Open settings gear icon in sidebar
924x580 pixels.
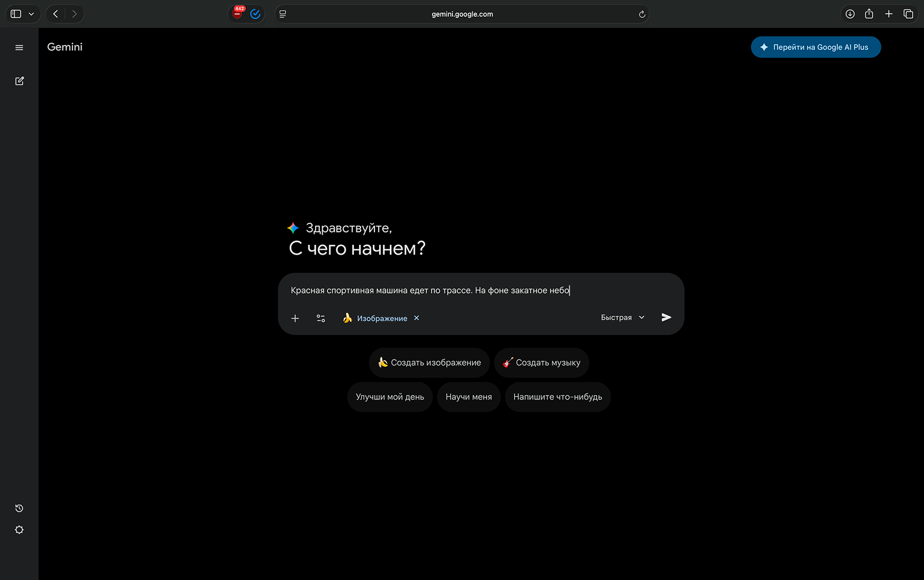[x=19, y=530]
